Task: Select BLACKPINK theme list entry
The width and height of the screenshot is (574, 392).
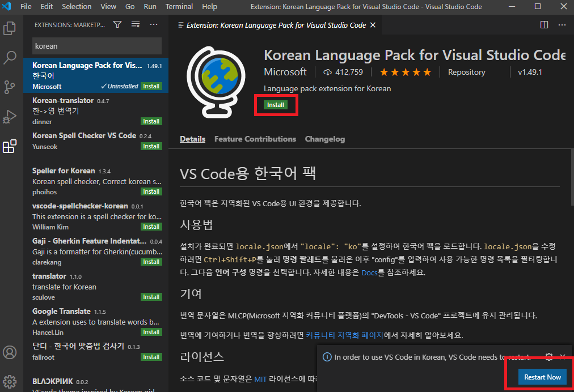Action: pos(96,384)
